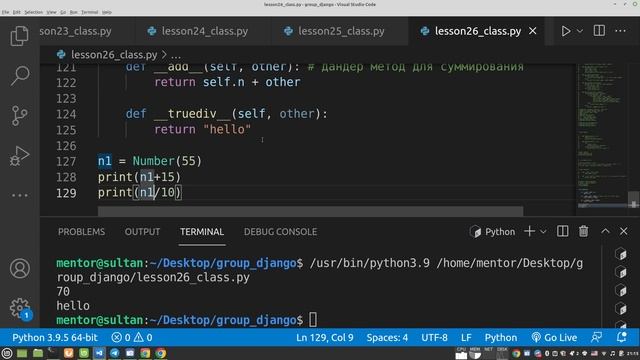Open feedback icon in status bar

[x=596, y=337]
